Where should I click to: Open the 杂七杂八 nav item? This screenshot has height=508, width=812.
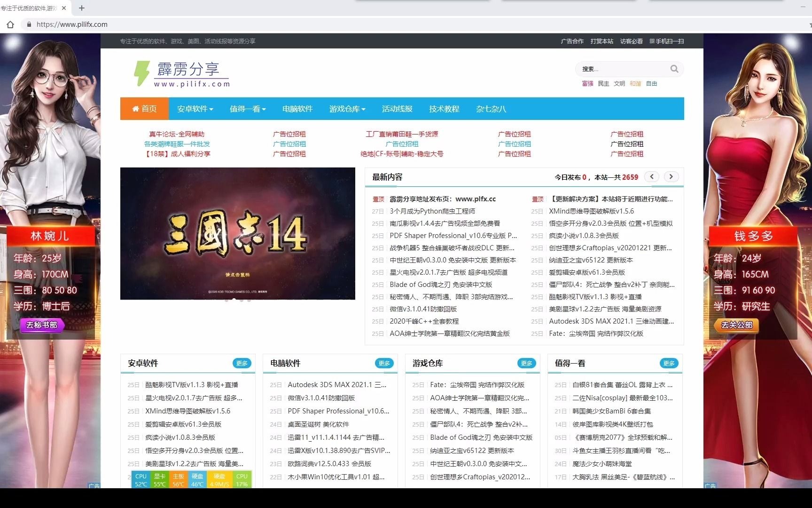(x=491, y=109)
